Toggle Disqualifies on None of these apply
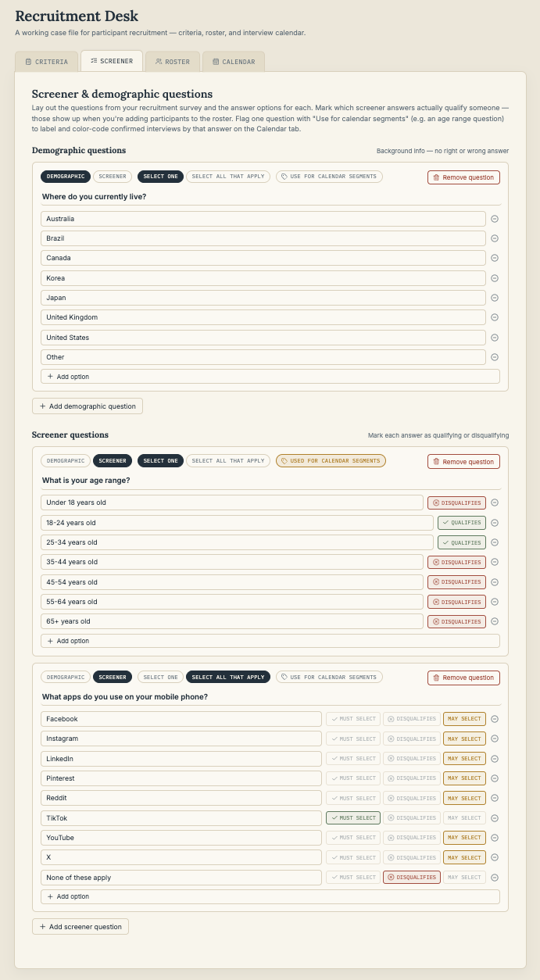The height and width of the screenshot is (980, 540). [x=412, y=878]
